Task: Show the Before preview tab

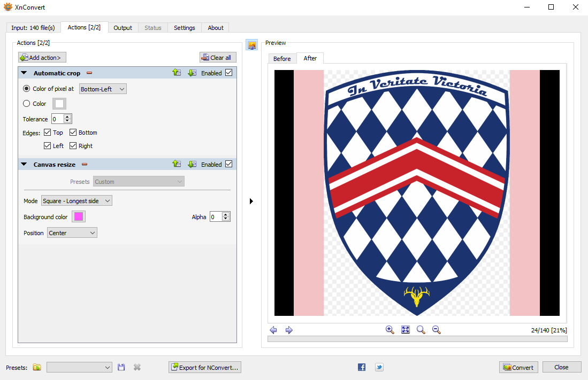Action: click(x=282, y=59)
